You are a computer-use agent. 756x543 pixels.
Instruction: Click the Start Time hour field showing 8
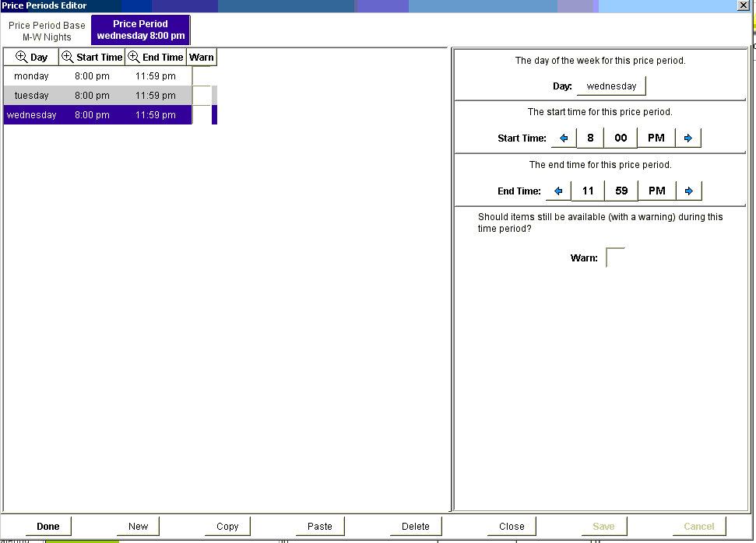click(x=590, y=138)
